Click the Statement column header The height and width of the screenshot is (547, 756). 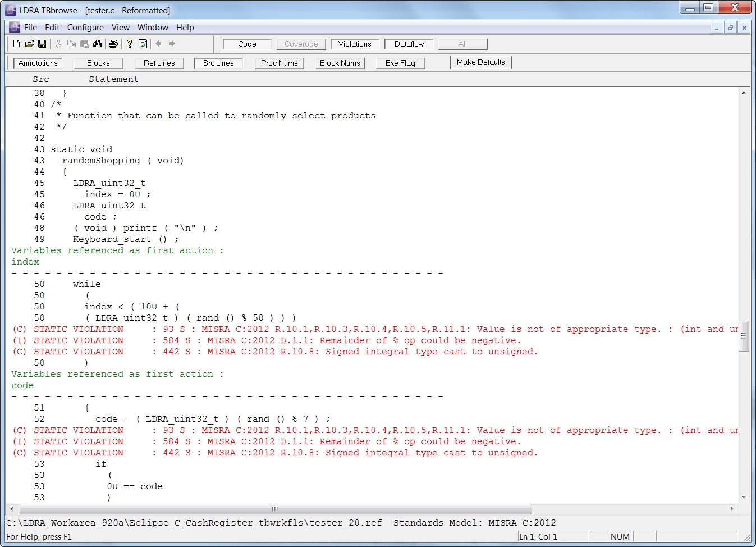pos(113,79)
